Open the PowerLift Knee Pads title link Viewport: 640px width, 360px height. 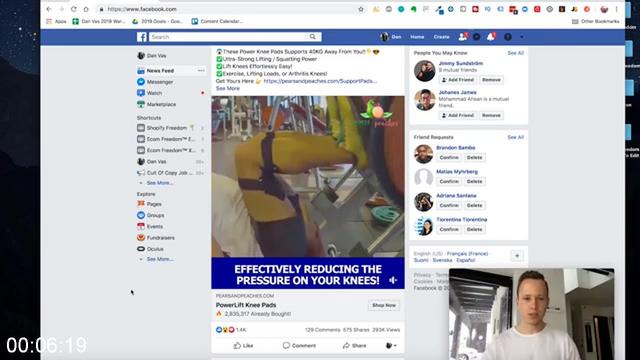pos(246,305)
